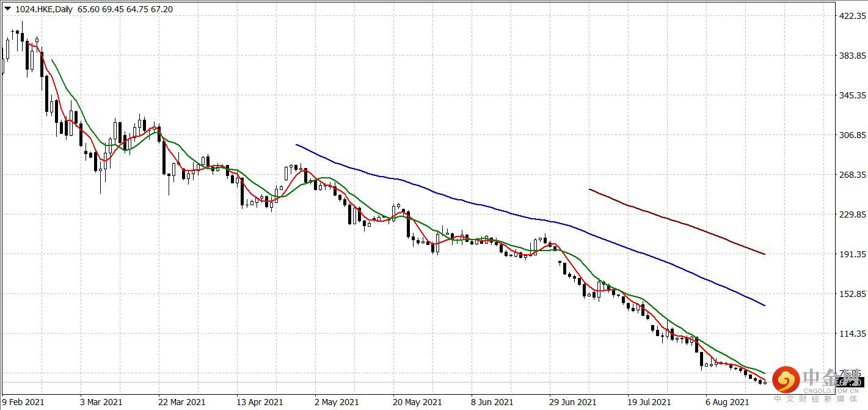Click the 6 Aug 2021 date label

[728, 402]
